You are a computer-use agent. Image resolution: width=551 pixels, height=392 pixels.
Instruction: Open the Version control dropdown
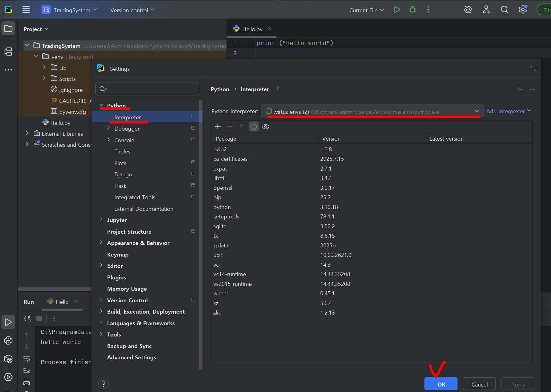pos(132,10)
